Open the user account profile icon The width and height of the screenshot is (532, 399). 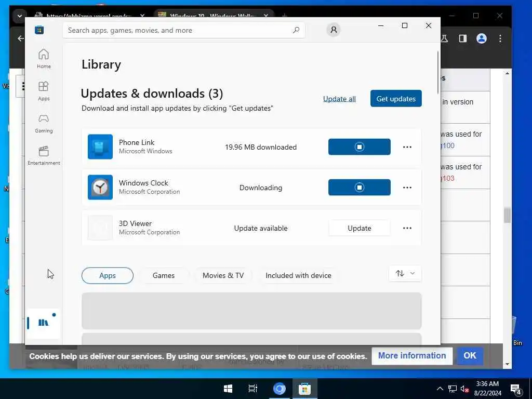(334, 30)
